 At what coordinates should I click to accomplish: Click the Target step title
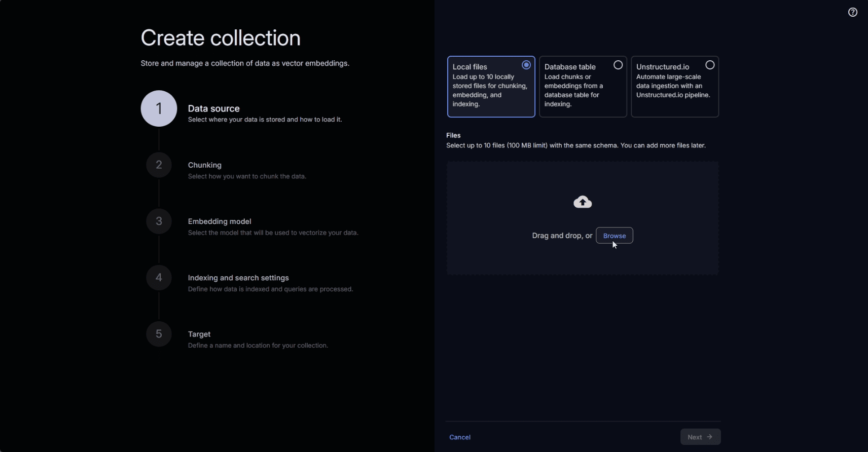[199, 334]
